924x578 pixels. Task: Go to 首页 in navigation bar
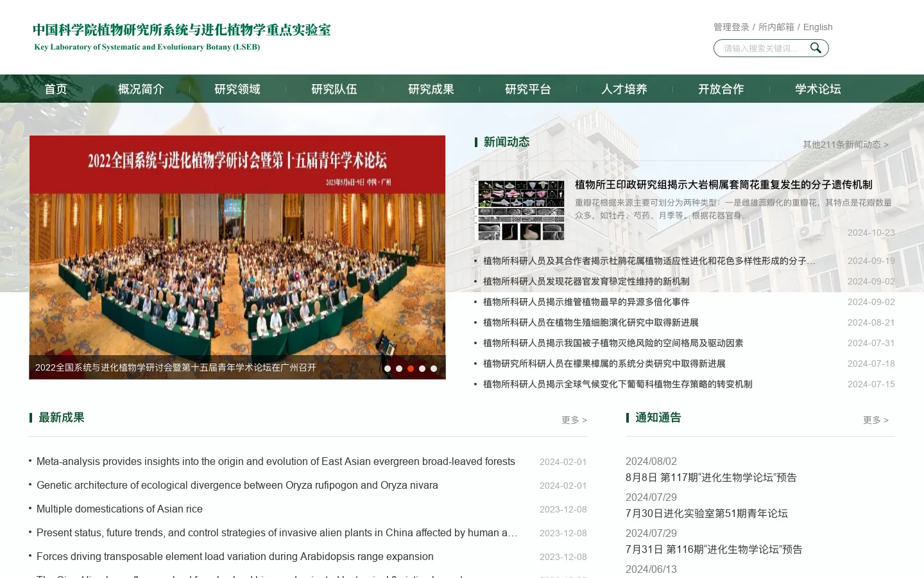click(56, 89)
